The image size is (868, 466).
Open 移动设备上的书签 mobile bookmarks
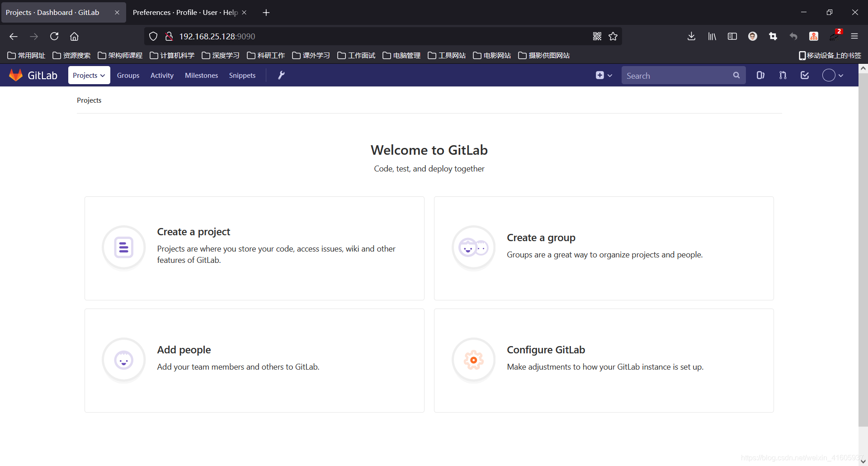coord(830,55)
